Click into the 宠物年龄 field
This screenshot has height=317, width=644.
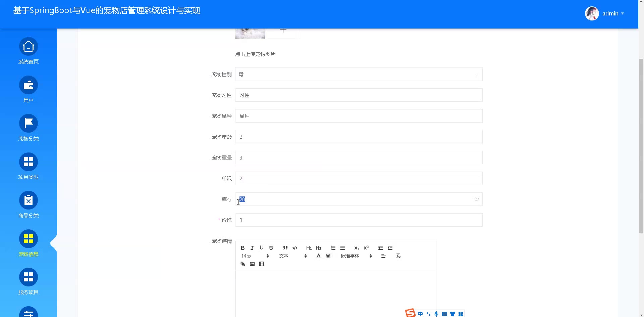359,137
